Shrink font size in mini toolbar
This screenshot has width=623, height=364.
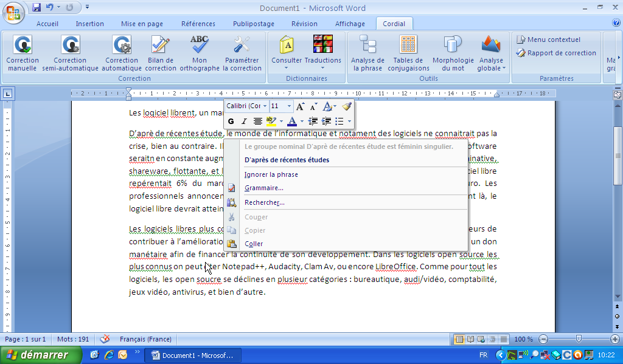tap(313, 106)
